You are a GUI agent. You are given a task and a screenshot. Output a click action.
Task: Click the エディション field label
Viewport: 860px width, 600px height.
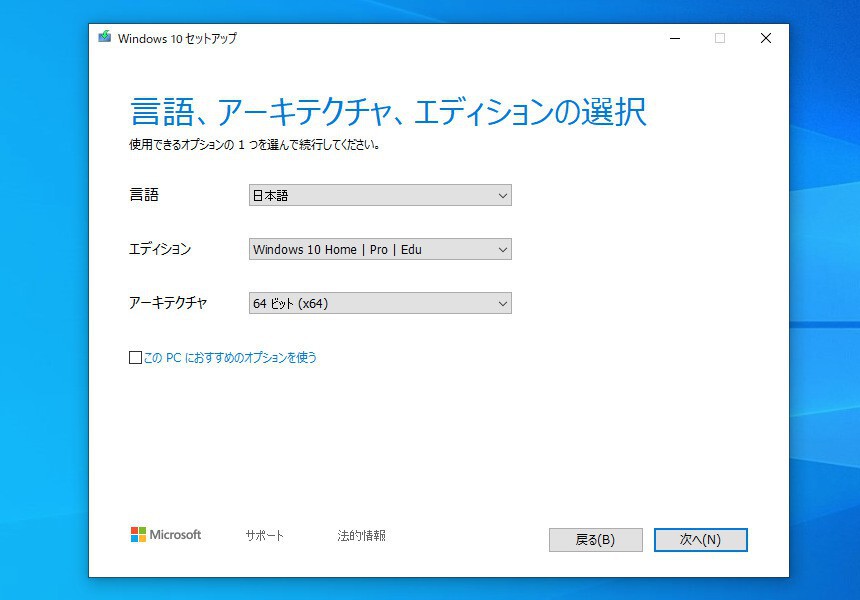pos(160,249)
